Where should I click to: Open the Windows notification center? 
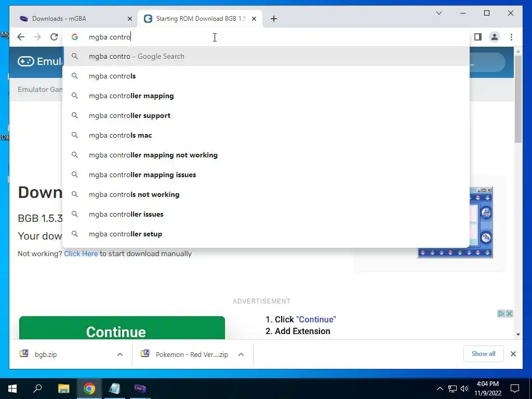[515, 389]
